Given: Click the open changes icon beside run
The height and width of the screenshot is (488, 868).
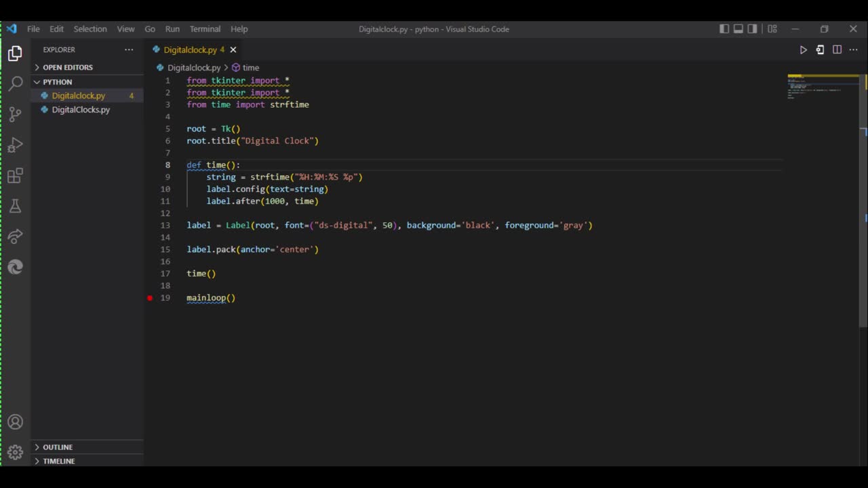Looking at the screenshot, I should point(820,49).
